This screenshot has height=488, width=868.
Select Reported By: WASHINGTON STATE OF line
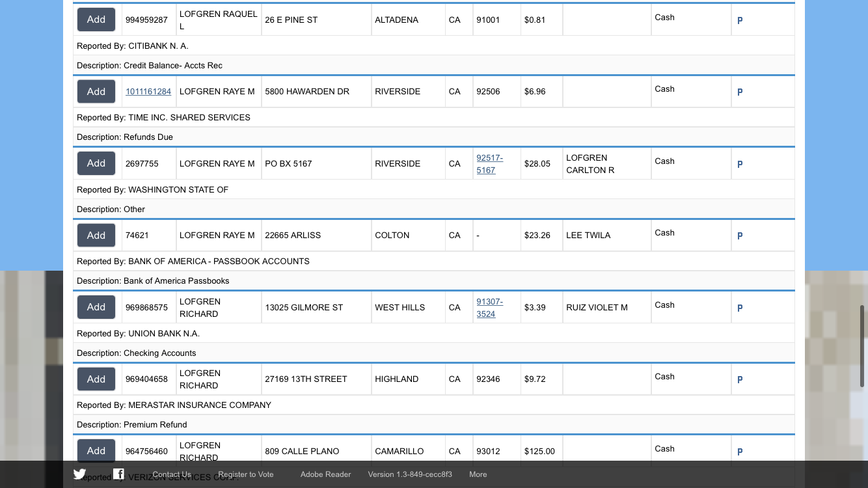(x=433, y=190)
